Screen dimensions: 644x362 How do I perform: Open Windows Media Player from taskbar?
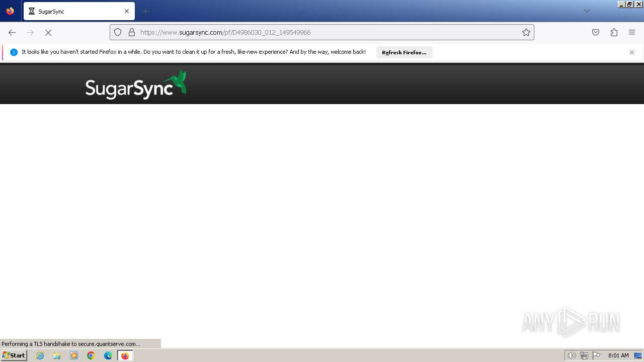pyautogui.click(x=74, y=355)
